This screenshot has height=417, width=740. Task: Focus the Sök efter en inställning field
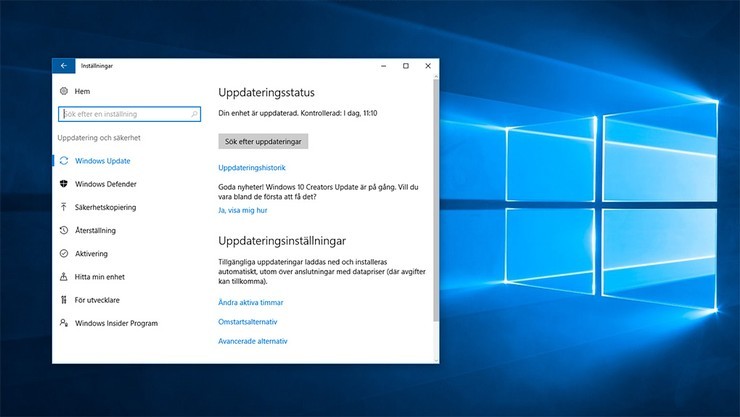coord(129,114)
